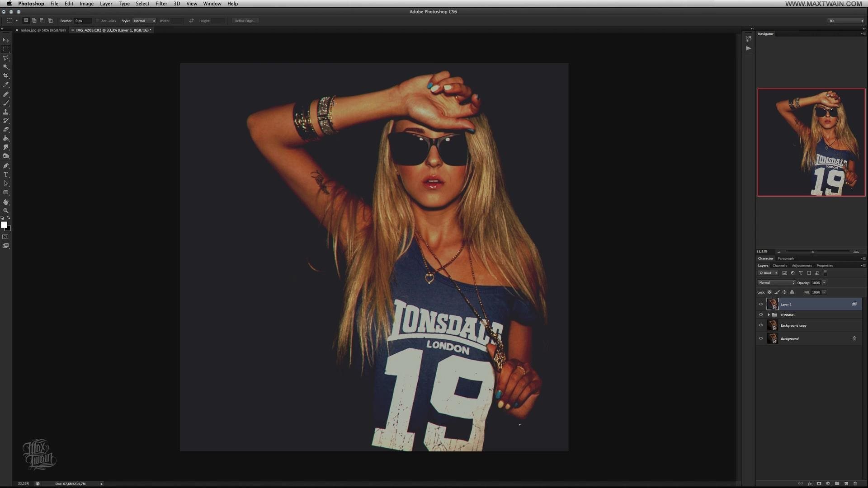Switch to the noise.jpg document tab
The height and width of the screenshot is (488, 868).
[x=43, y=30]
